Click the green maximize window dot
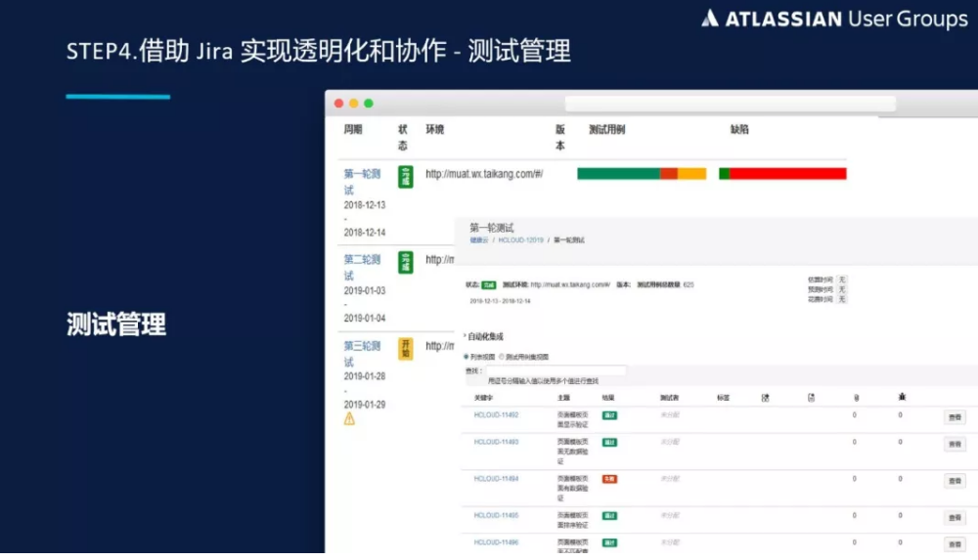Image resolution: width=978 pixels, height=560 pixels. click(369, 104)
